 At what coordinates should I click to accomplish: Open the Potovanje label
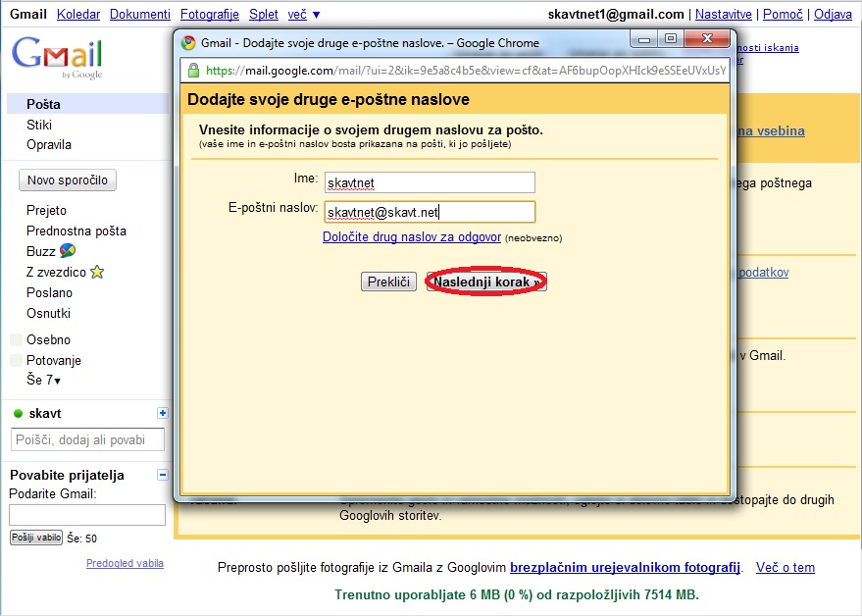(54, 360)
